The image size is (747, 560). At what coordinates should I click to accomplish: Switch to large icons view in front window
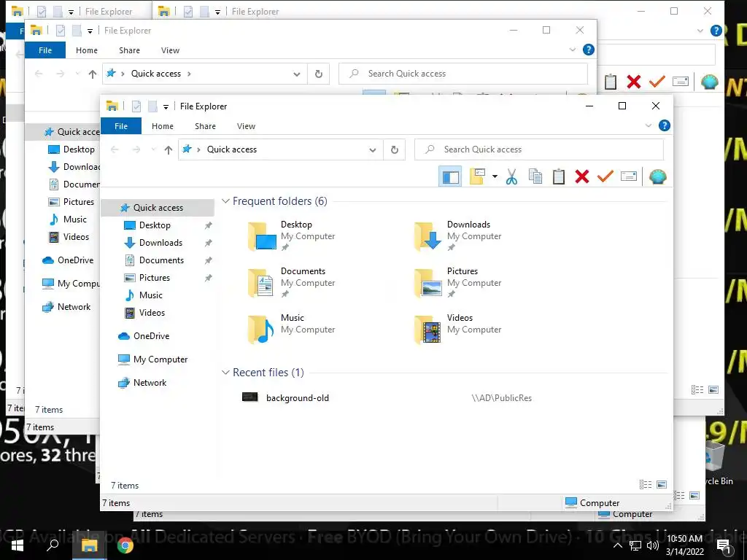click(x=662, y=485)
